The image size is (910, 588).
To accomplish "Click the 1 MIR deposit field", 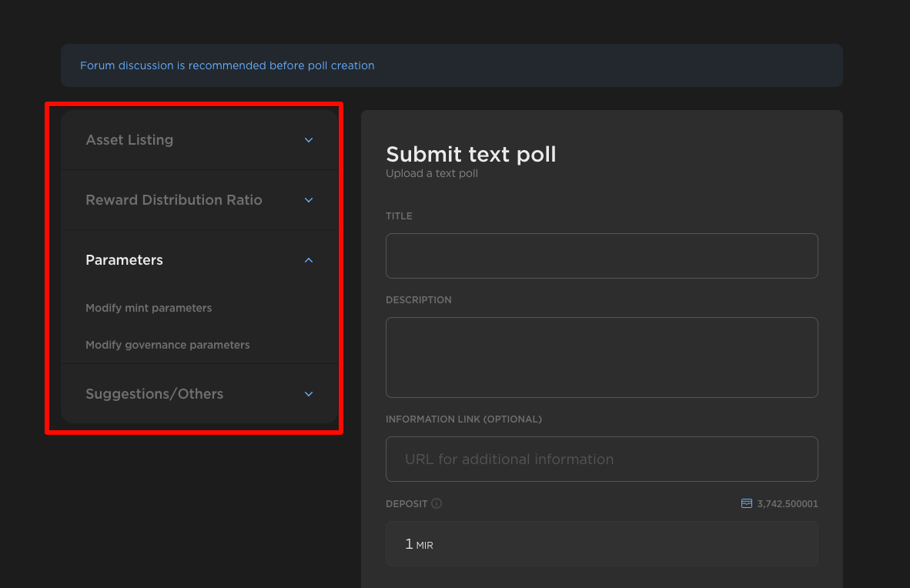I will click(601, 544).
